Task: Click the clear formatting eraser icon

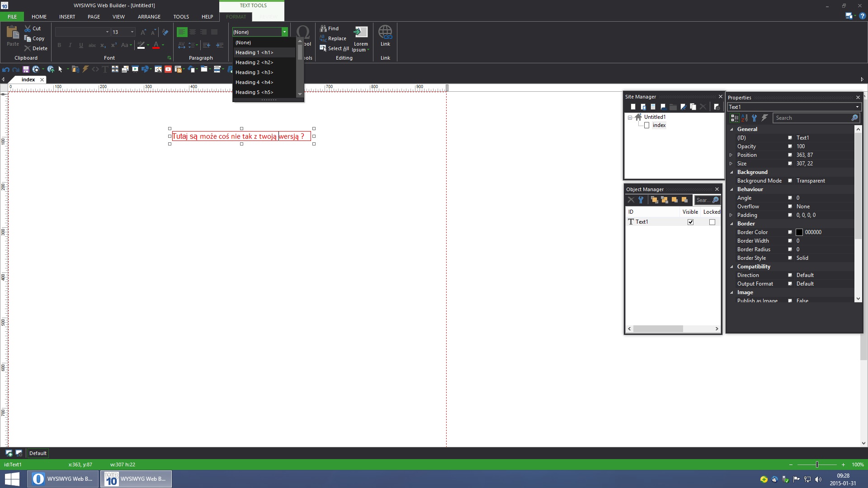Action: point(165,32)
